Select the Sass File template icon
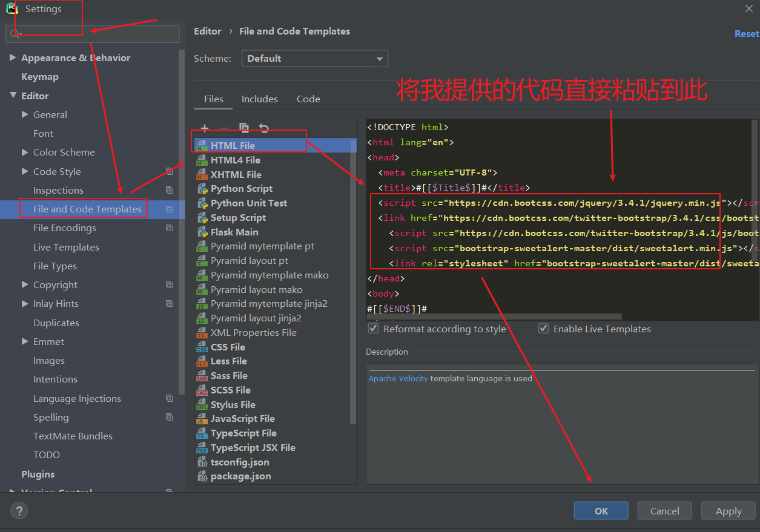Image resolution: width=760 pixels, height=532 pixels. pos(202,376)
